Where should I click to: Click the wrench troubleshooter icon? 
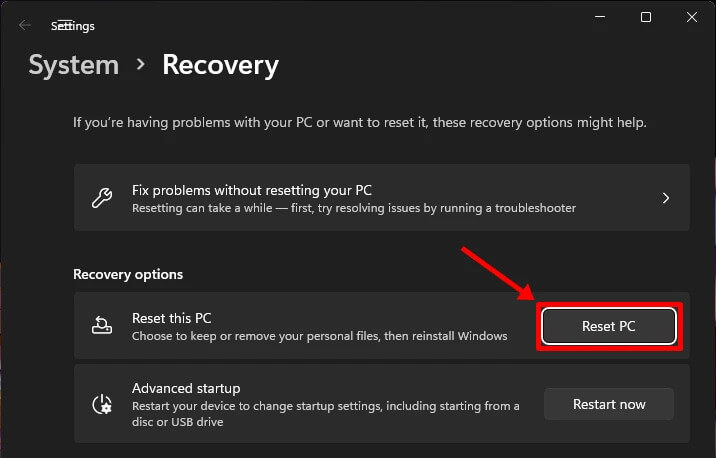102,198
